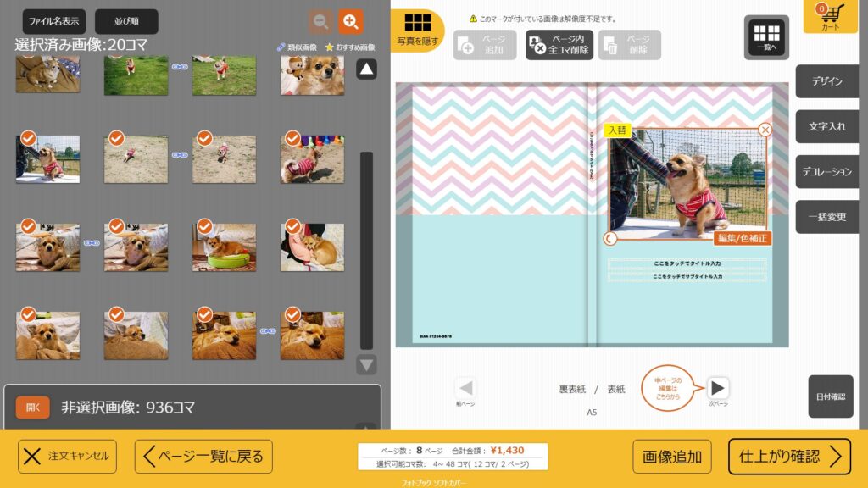The image size is (868, 488).
Task: Open the デザイン side tab
Action: coord(826,81)
